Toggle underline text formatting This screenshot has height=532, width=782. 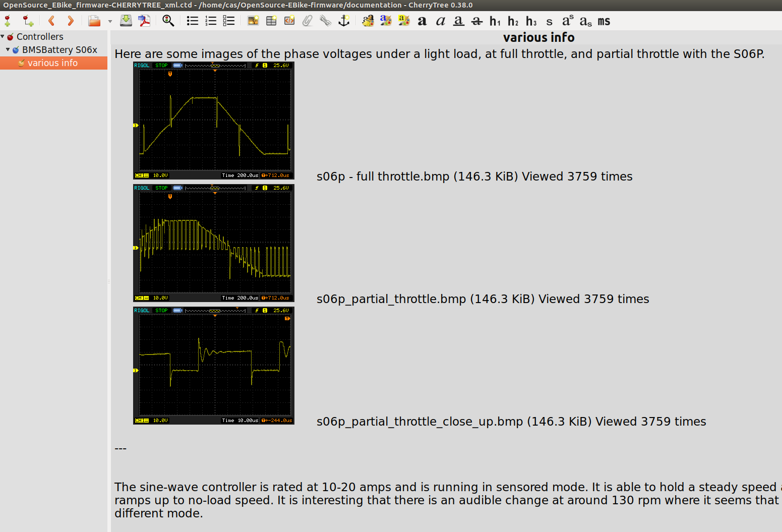coord(459,21)
